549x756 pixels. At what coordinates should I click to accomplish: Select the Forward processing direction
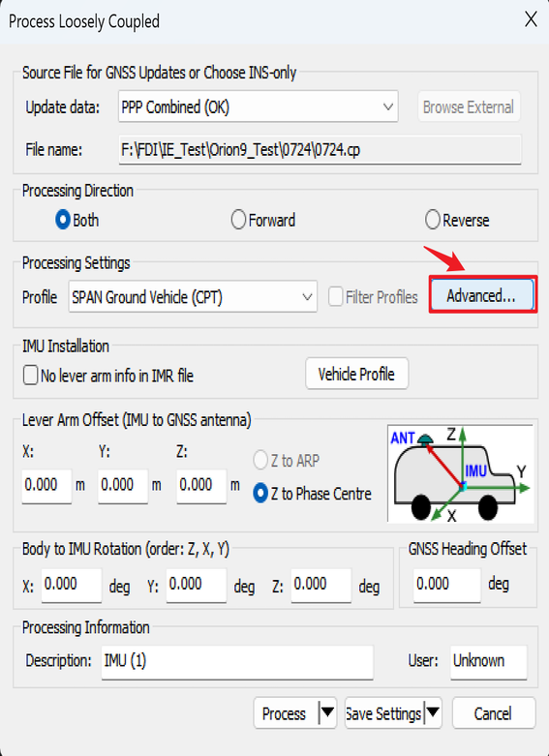pyautogui.click(x=263, y=220)
